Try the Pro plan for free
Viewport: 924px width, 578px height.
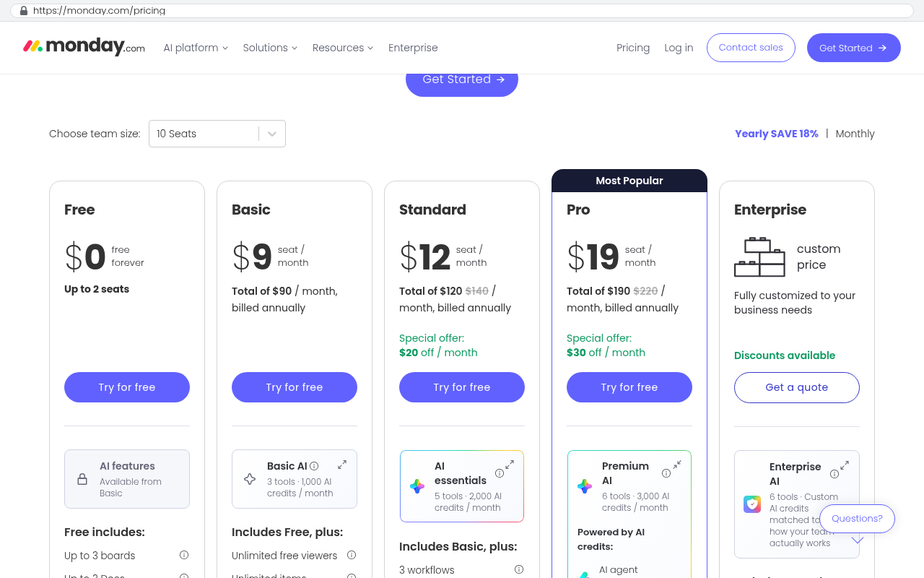(x=629, y=387)
